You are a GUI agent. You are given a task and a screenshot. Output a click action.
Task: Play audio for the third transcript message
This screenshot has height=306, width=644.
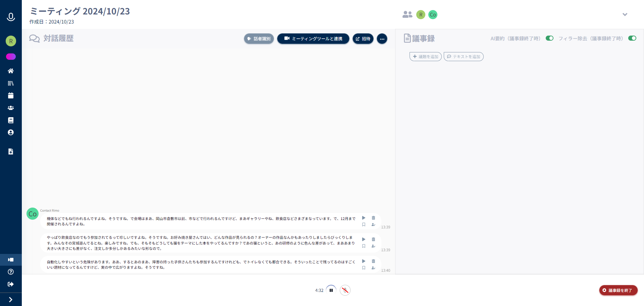click(x=364, y=261)
